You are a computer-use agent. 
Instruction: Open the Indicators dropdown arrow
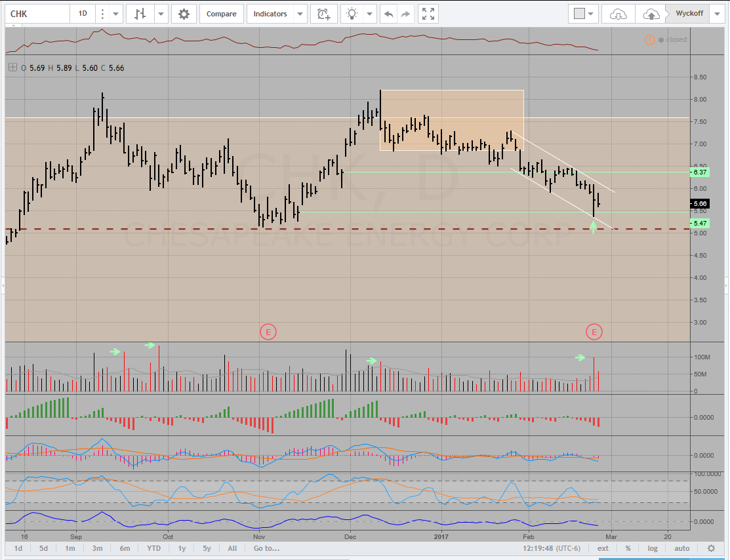[x=300, y=14]
